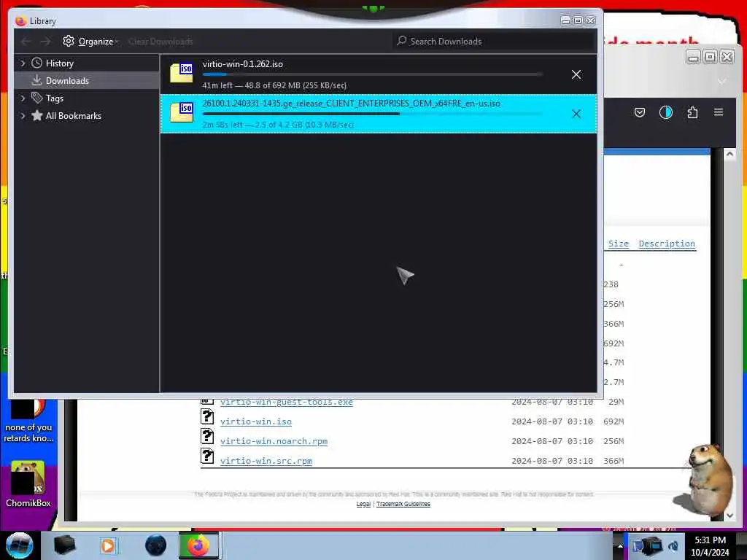Open the virtio-win.noarch.rpm link
Viewport: 747px width, 560px height.
[274, 441]
